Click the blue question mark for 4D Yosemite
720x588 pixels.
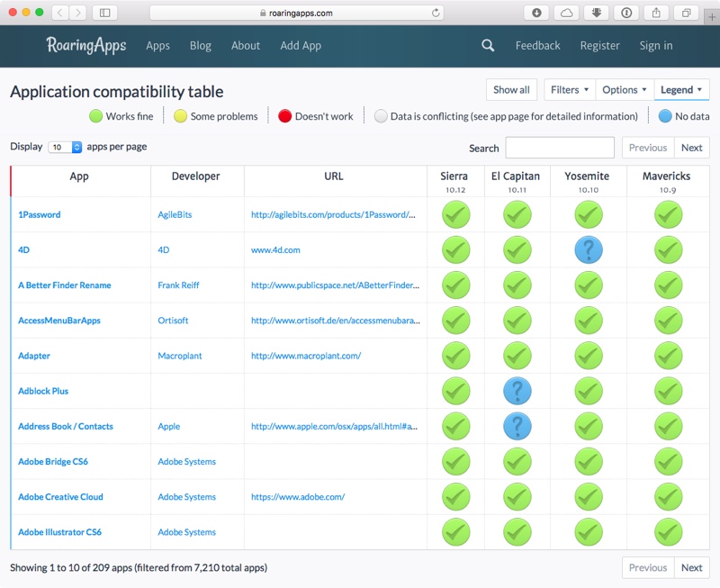click(x=588, y=250)
